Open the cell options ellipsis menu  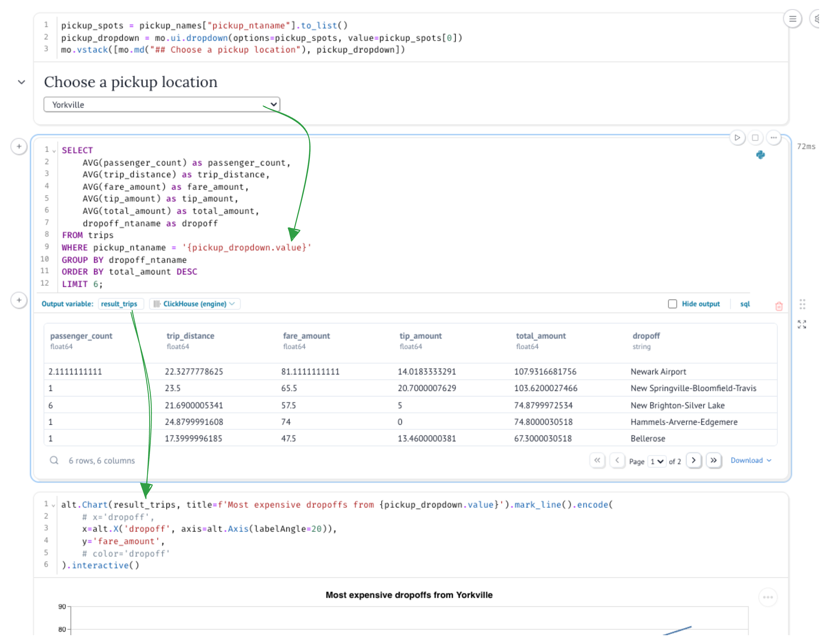[774, 138]
